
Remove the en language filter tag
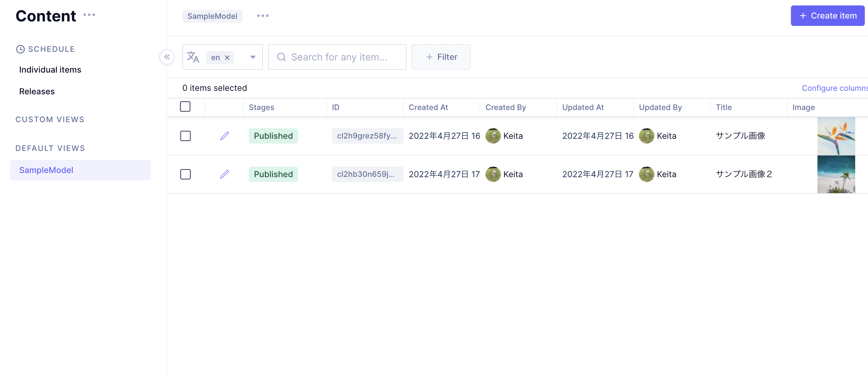tap(227, 57)
